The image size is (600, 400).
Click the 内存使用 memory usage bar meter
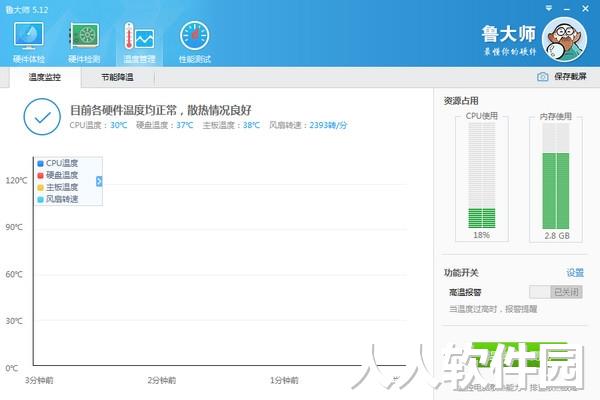click(556, 175)
